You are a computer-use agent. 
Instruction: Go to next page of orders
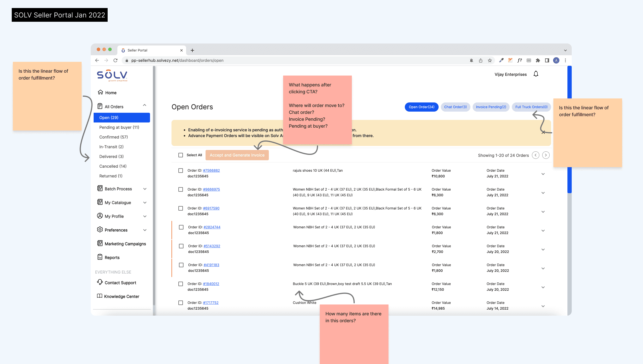pos(546,155)
